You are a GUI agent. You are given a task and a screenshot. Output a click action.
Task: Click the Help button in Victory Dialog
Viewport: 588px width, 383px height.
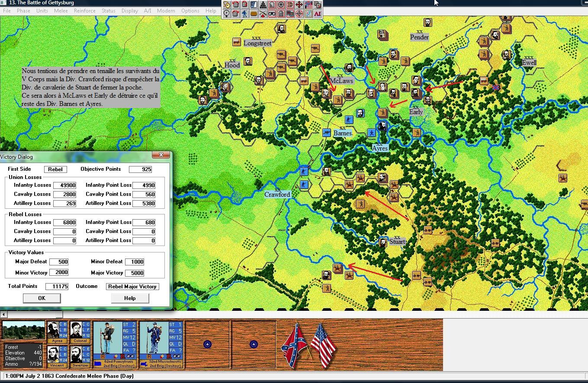(x=130, y=298)
